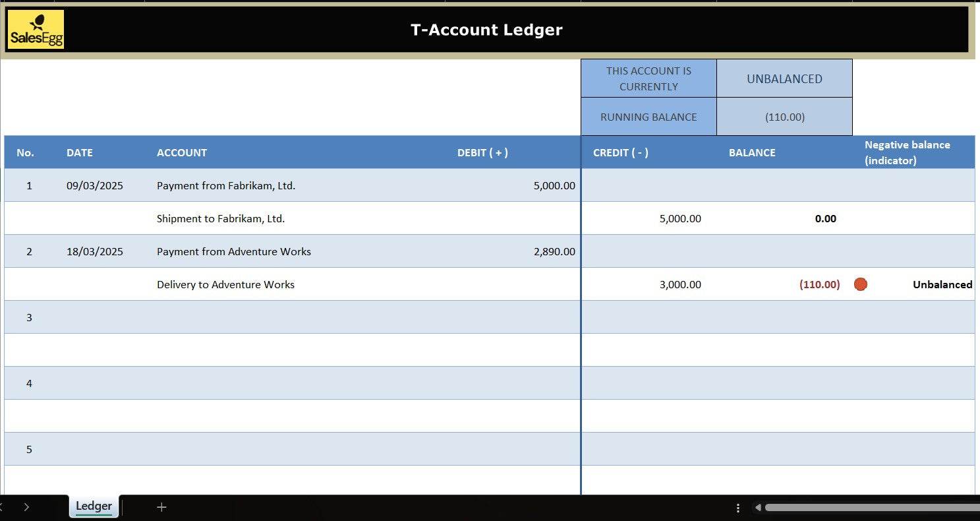
Task: Select the 3,000.00 credit amount cell
Action: (680, 284)
